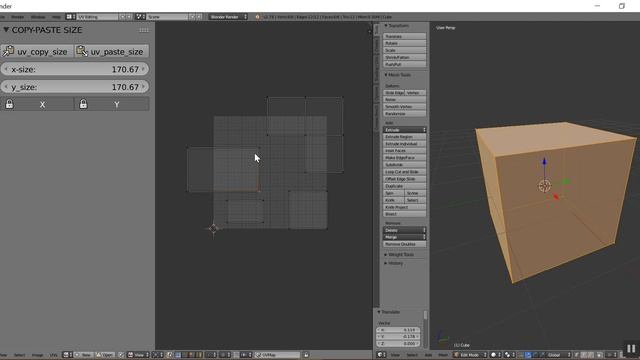Open the Window menu in top bar

coord(38,17)
